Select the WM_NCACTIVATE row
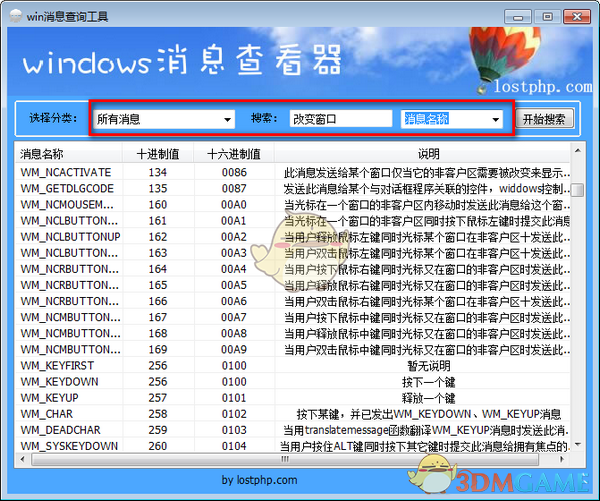 pyautogui.click(x=293, y=172)
